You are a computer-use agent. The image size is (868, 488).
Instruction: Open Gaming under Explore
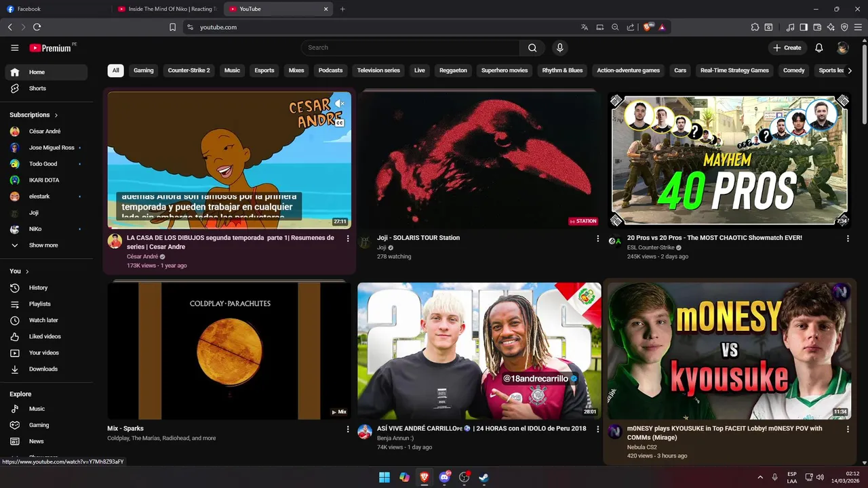coord(47,425)
